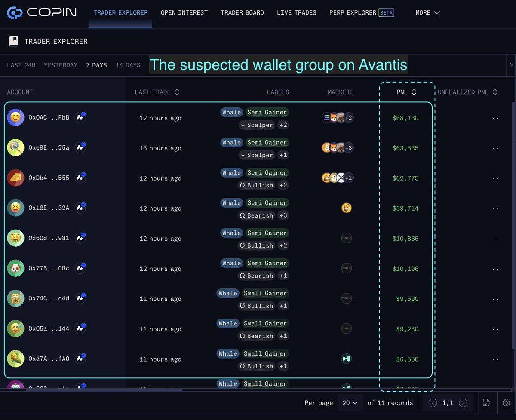This screenshot has height=420, width=516.
Task: Sort by Unrealized PNL column
Action: [x=468, y=92]
